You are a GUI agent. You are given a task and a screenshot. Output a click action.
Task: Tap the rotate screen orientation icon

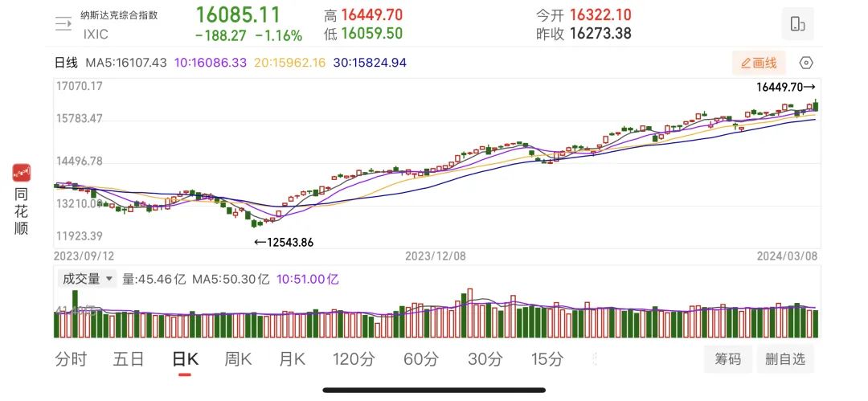pyautogui.click(x=798, y=24)
